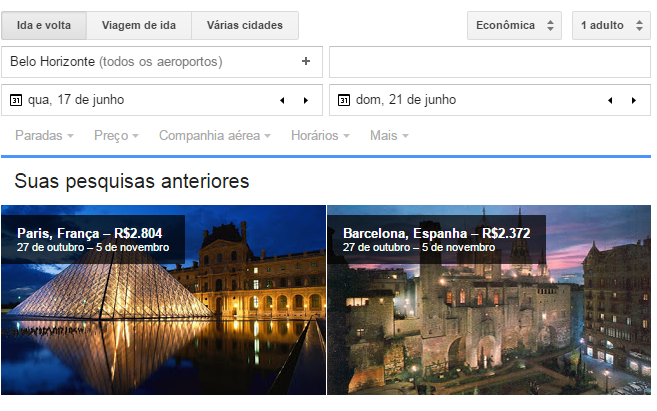Go to previous departure date arrow
Screen dimensions: 657x411
pos(282,100)
